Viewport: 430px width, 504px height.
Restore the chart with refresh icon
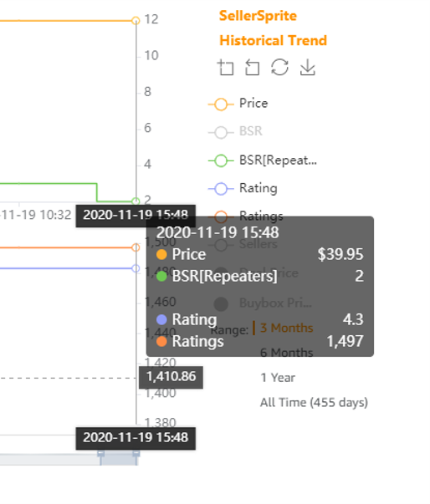tap(279, 67)
